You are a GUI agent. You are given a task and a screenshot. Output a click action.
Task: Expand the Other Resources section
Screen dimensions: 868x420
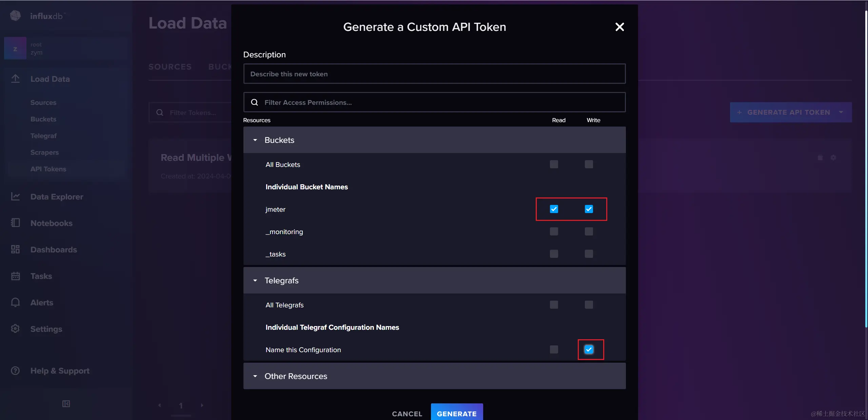point(255,376)
